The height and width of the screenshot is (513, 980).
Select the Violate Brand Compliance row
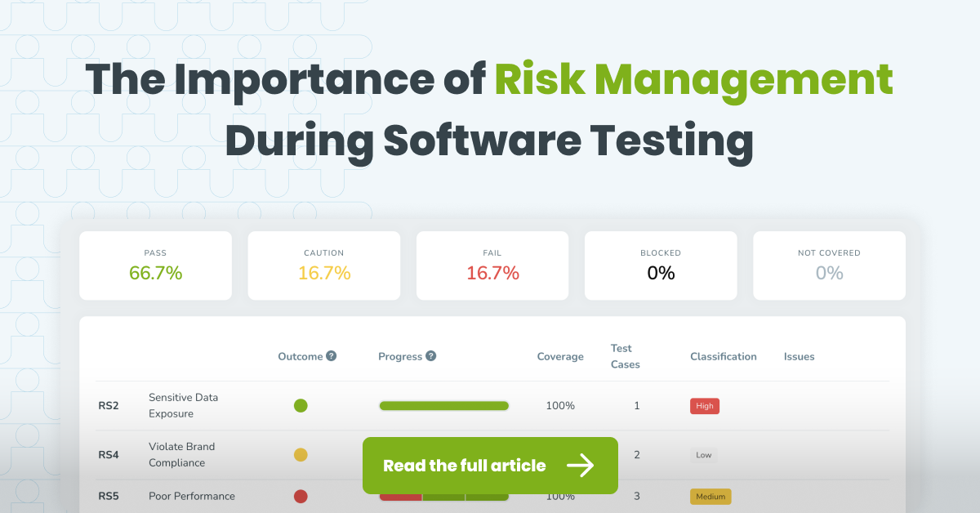pos(181,454)
